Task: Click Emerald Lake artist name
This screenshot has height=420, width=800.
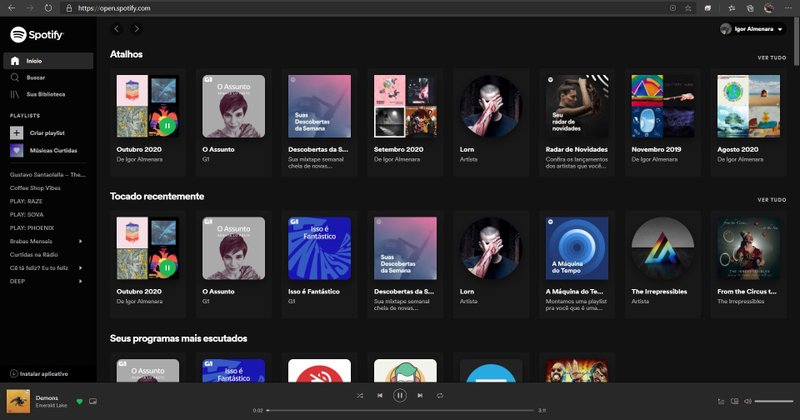Action: [51, 406]
